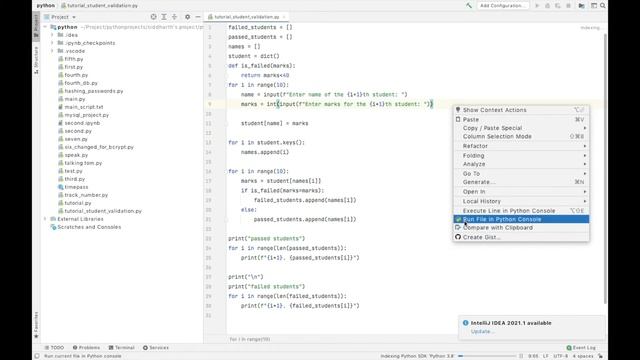Screen dimensions: 640x360
Task: Toggle Column Selection Mode
Action: [521, 136]
